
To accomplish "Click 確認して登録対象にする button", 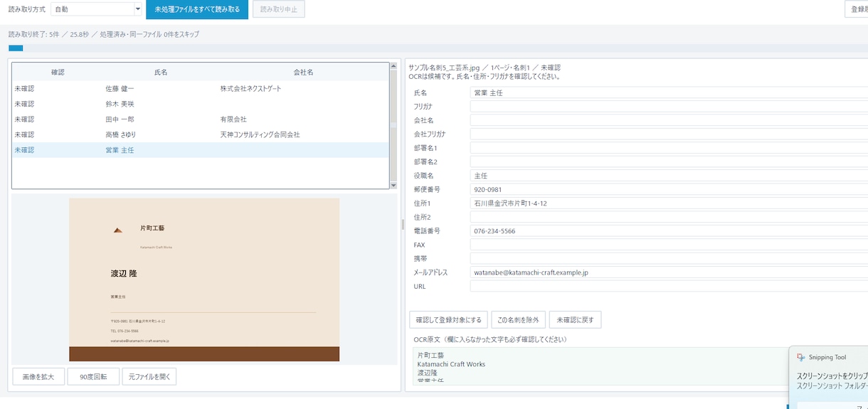I will (x=449, y=320).
